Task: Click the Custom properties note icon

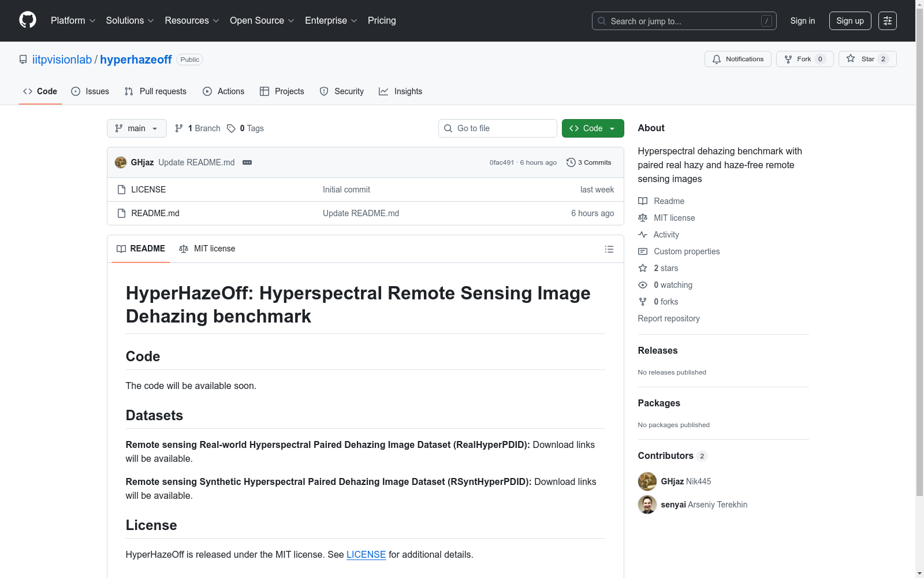Action: 643,251
